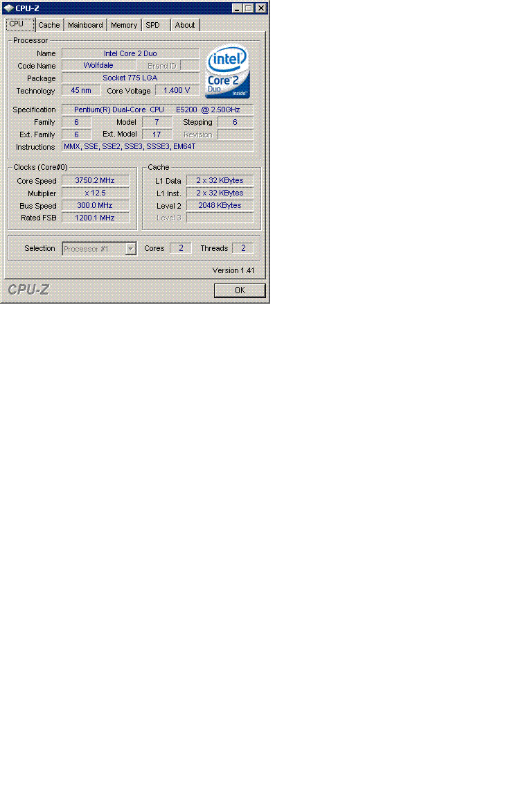Click the Technology value '45 nm'
This screenshot has height=802, width=532.
tap(81, 90)
